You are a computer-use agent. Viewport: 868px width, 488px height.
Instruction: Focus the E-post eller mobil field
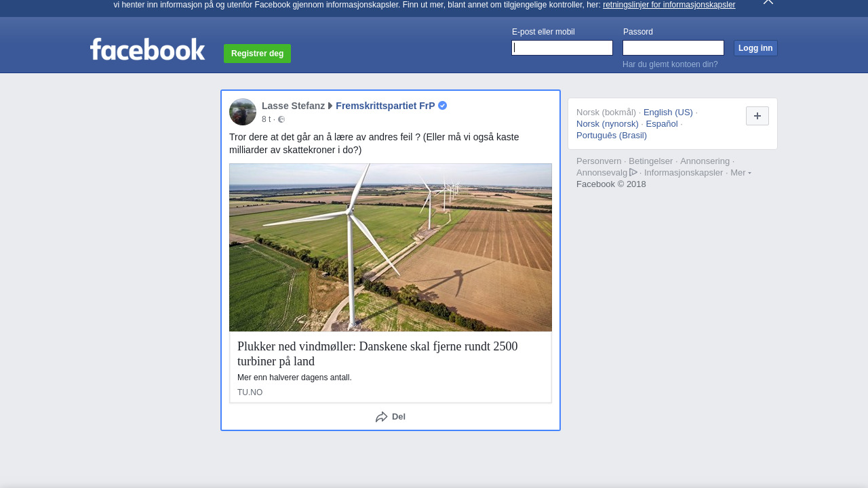(562, 47)
